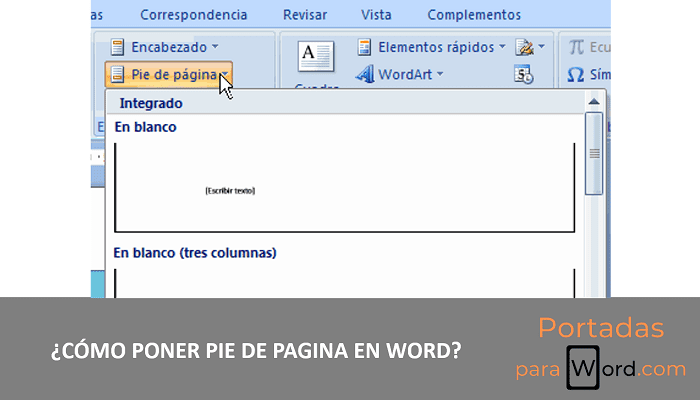Image resolution: width=700 pixels, height=400 pixels.
Task: Open the Vista ribbon tab
Action: pos(376,15)
